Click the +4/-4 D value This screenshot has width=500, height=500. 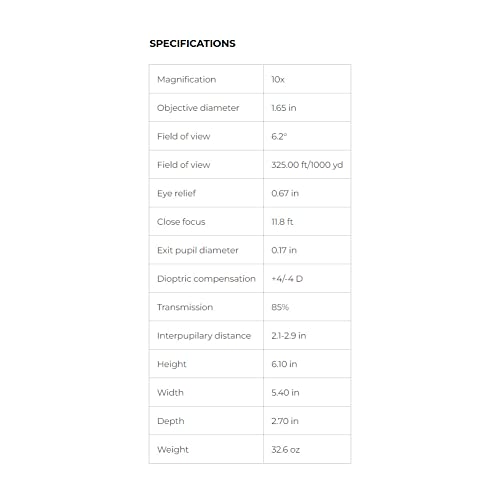tap(287, 279)
